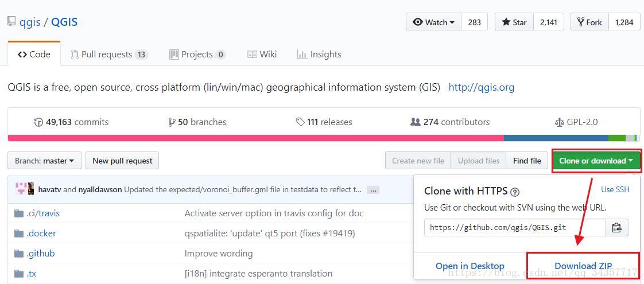Screen dimensions: 644x284
Task: View the 274 contributors list
Action: (x=450, y=122)
